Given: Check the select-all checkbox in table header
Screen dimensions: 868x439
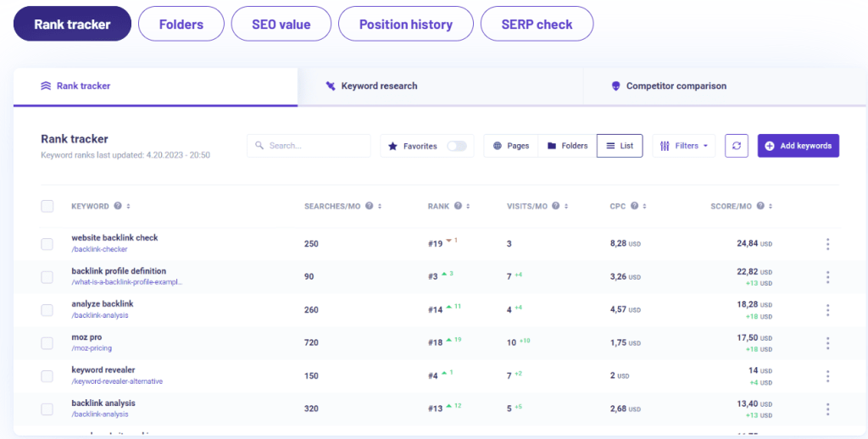Looking at the screenshot, I should (x=47, y=206).
